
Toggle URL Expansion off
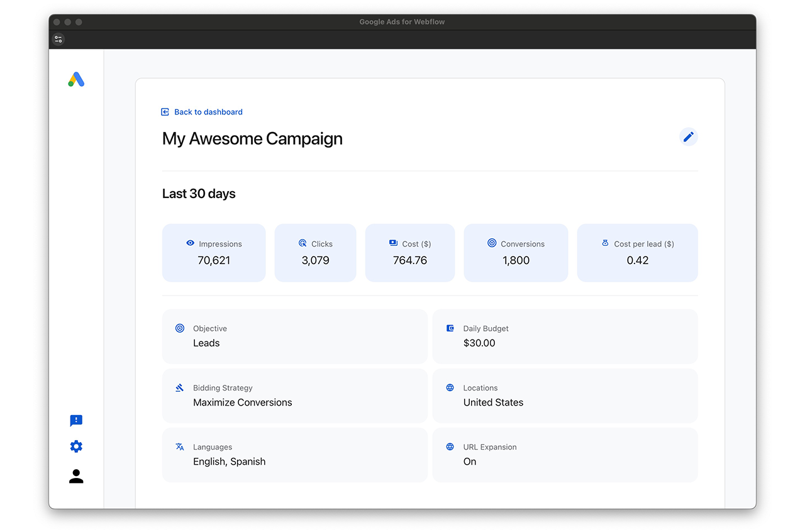pos(469,461)
